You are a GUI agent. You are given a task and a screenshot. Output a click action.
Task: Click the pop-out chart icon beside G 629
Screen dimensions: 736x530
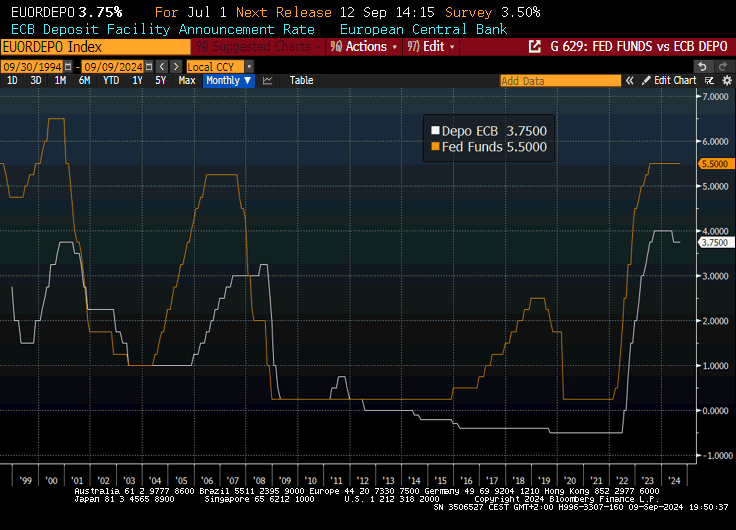pos(534,46)
